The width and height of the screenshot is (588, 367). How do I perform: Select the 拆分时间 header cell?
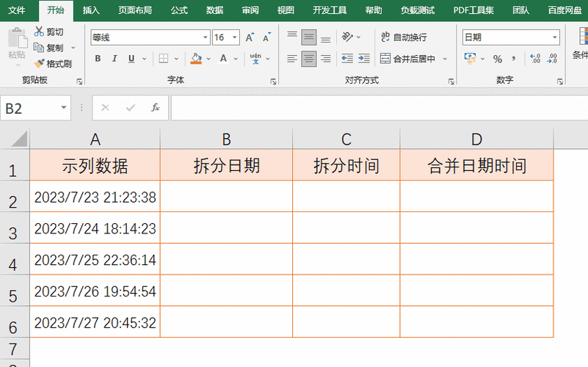[346, 165]
